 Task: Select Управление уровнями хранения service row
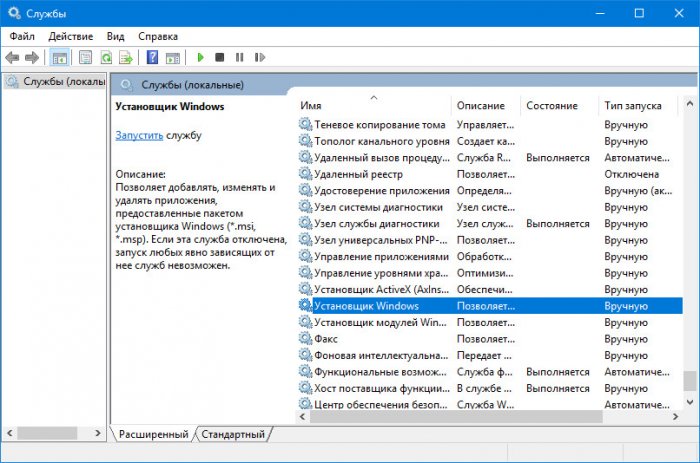(x=490, y=273)
